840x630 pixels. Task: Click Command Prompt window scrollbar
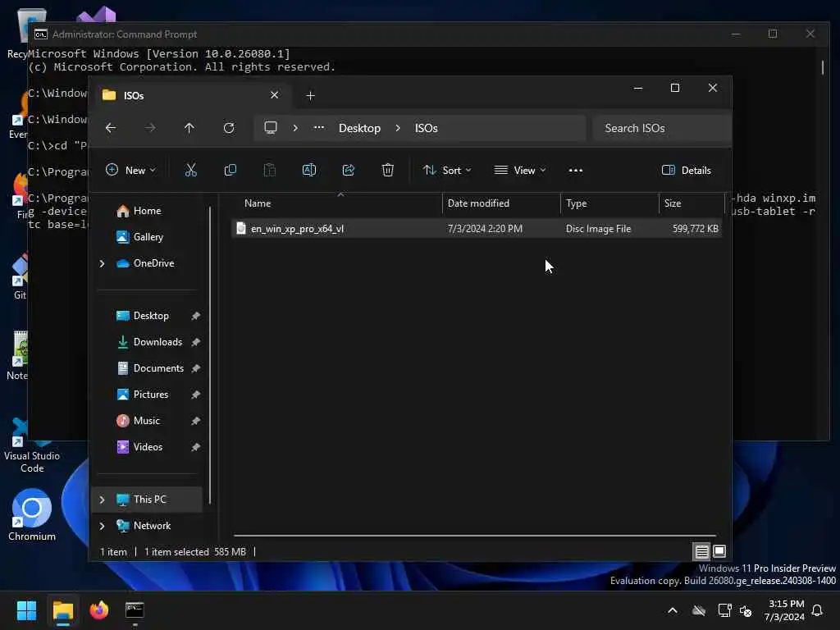click(823, 67)
